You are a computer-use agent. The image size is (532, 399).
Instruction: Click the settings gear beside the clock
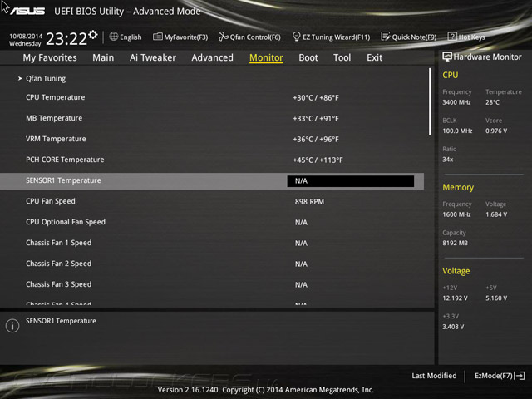pyautogui.click(x=93, y=34)
